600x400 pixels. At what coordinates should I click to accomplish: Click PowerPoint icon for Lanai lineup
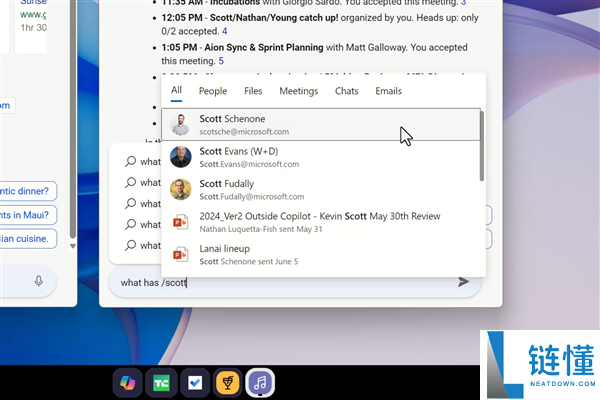[x=180, y=255]
